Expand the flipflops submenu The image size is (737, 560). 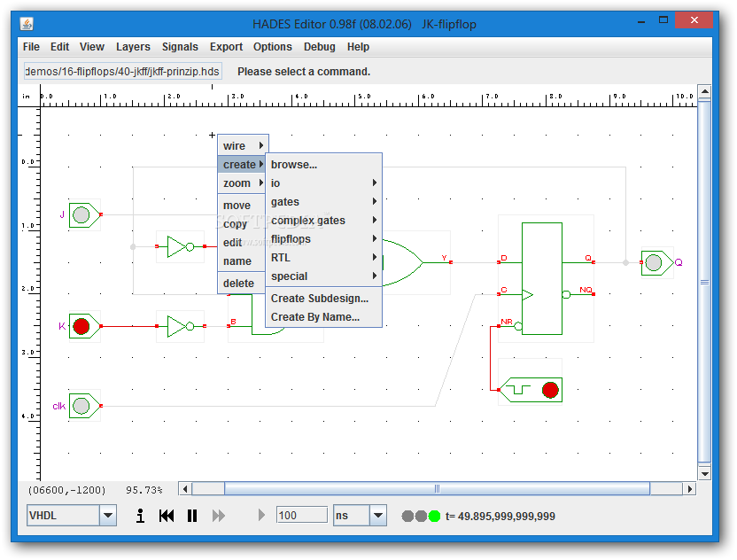tap(324, 239)
